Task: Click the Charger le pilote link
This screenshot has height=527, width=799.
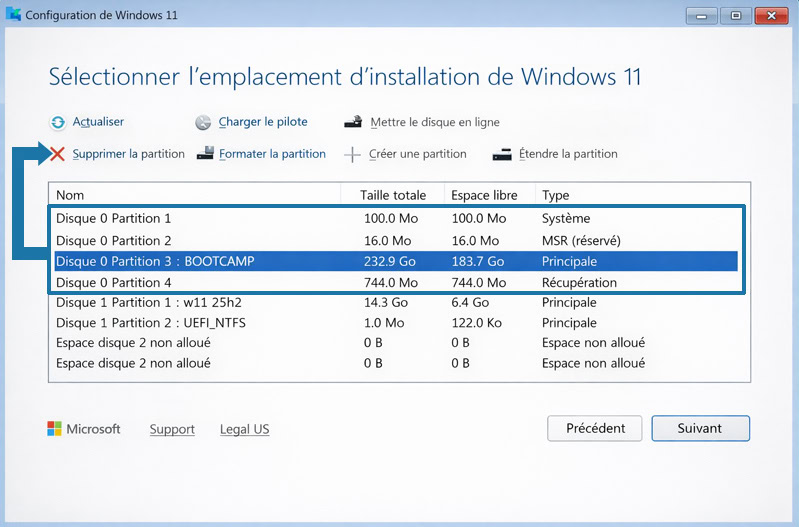Action: pyautogui.click(x=263, y=122)
